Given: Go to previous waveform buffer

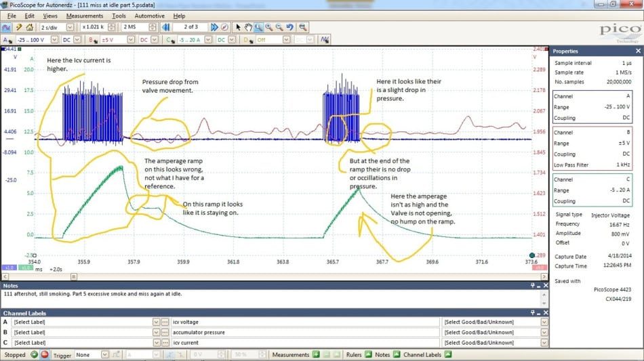Looking at the screenshot, I should pos(166,27).
